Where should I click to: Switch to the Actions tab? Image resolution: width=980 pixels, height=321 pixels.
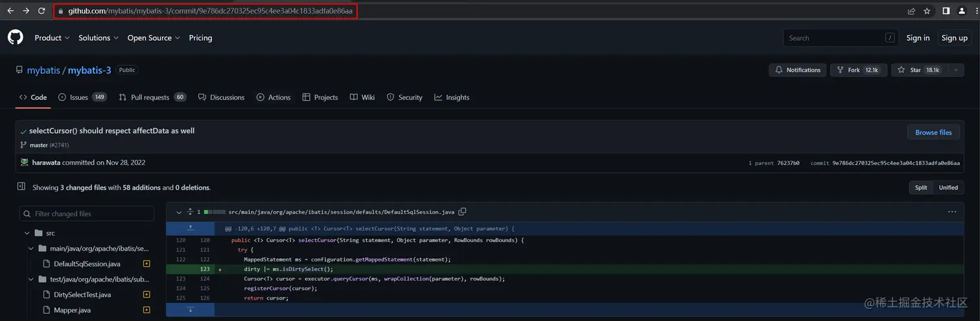[x=274, y=97]
